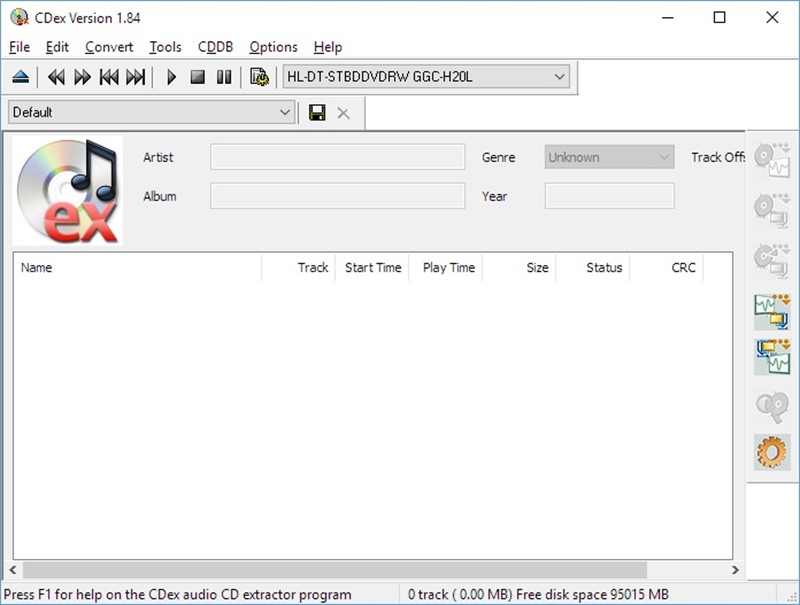Open the Convert menu
Image resolution: width=800 pixels, height=605 pixels.
109,47
